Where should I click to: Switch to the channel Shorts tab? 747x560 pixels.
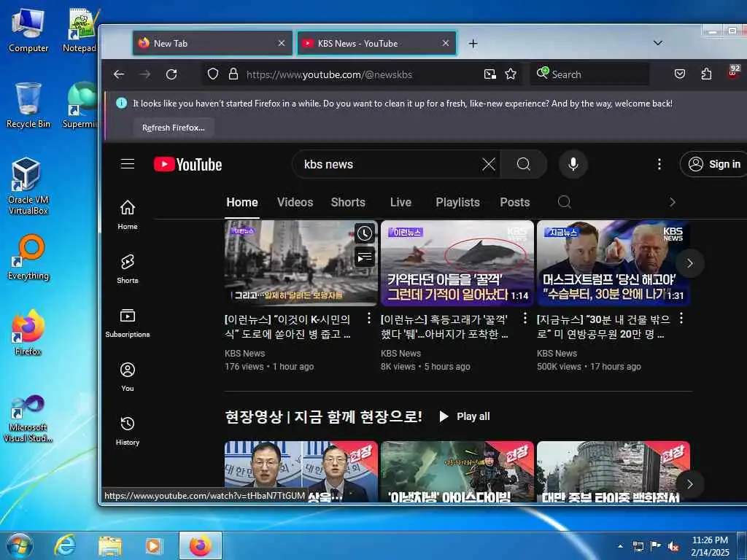coord(348,202)
